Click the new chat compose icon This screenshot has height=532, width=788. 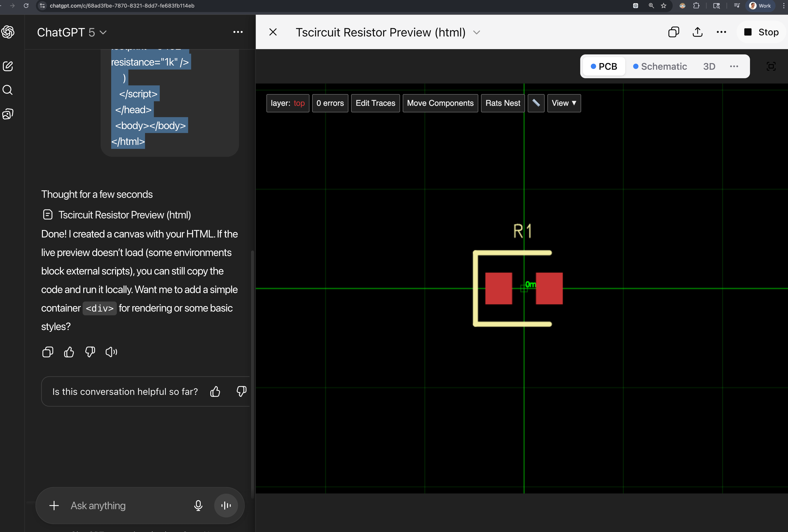point(8,66)
